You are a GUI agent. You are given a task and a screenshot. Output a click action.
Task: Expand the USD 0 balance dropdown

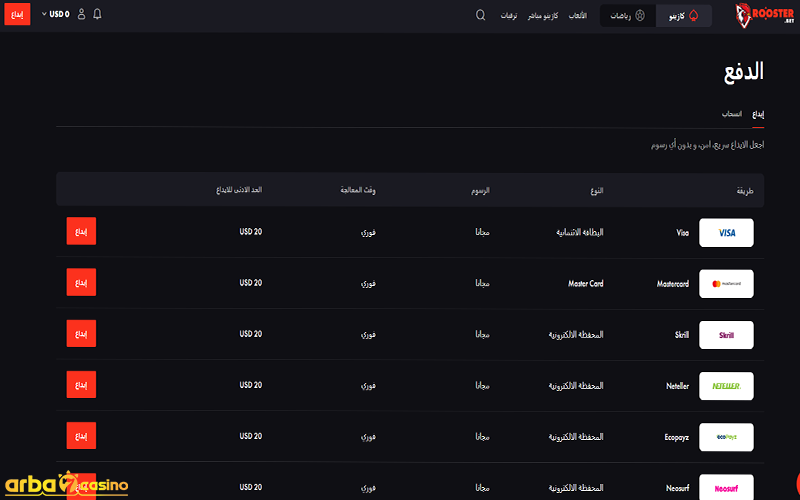click(x=57, y=15)
